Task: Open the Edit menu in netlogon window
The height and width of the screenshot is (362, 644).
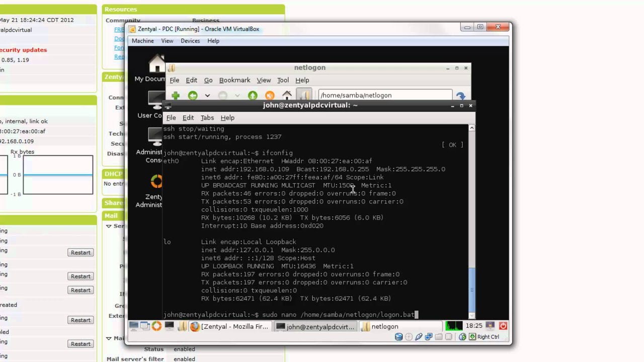Action: (192, 80)
